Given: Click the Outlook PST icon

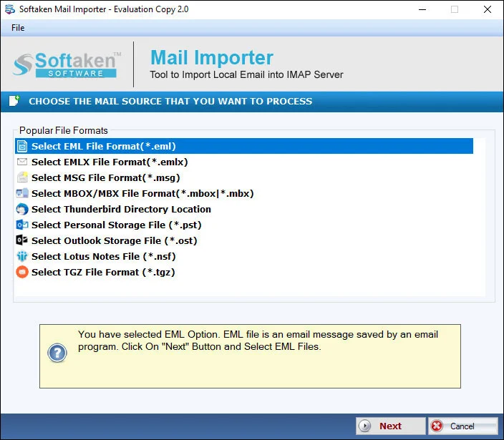Looking at the screenshot, I should (x=22, y=225).
